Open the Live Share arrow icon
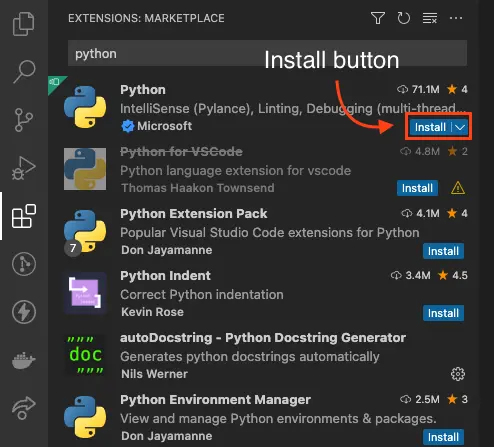Screen dimensions: 494x447 24,408
